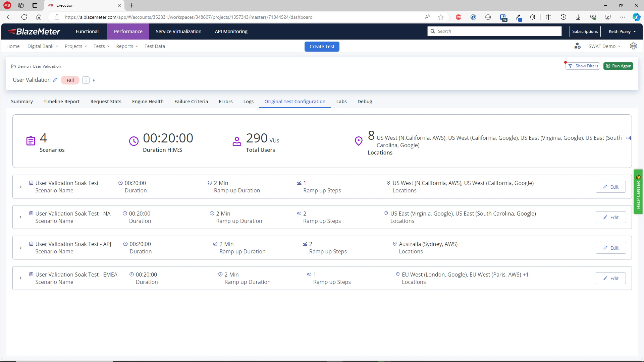Toggle the Fail status badge

tap(70, 80)
